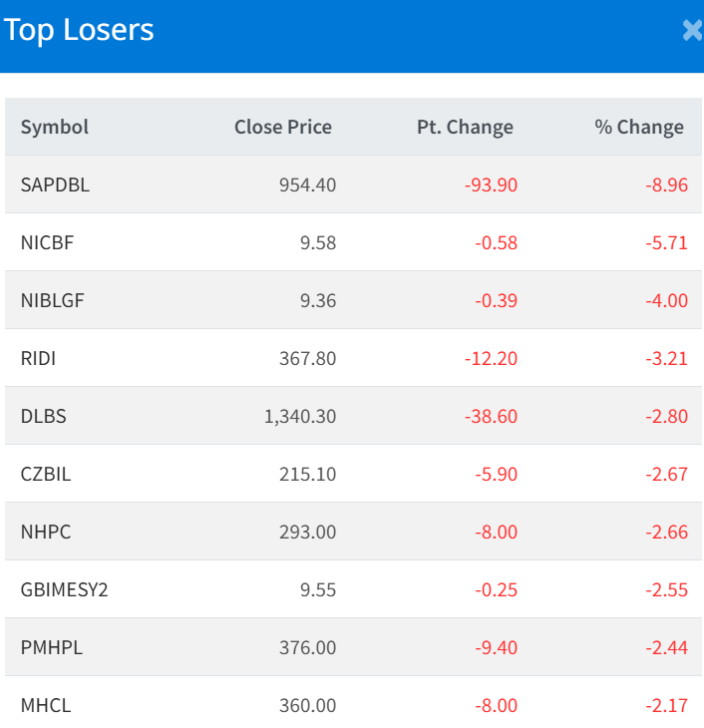Select the CZBIL symbol entry

pos(46,474)
